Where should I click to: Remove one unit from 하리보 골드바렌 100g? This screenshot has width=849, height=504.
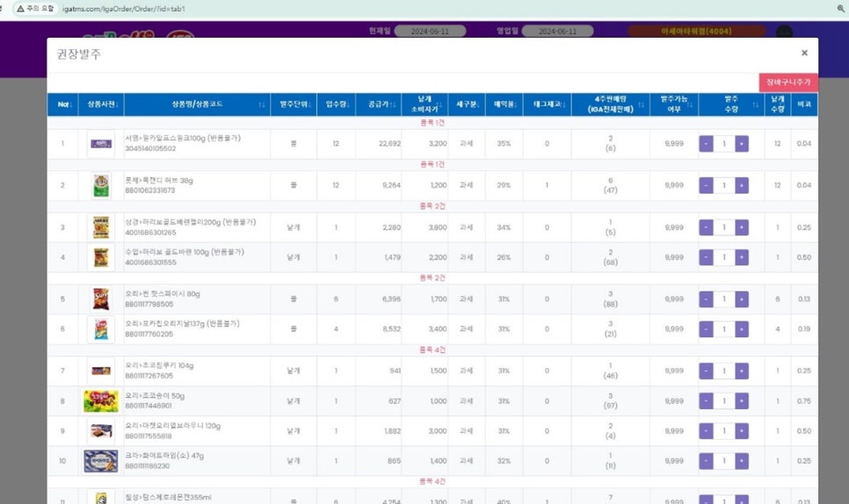[706, 257]
